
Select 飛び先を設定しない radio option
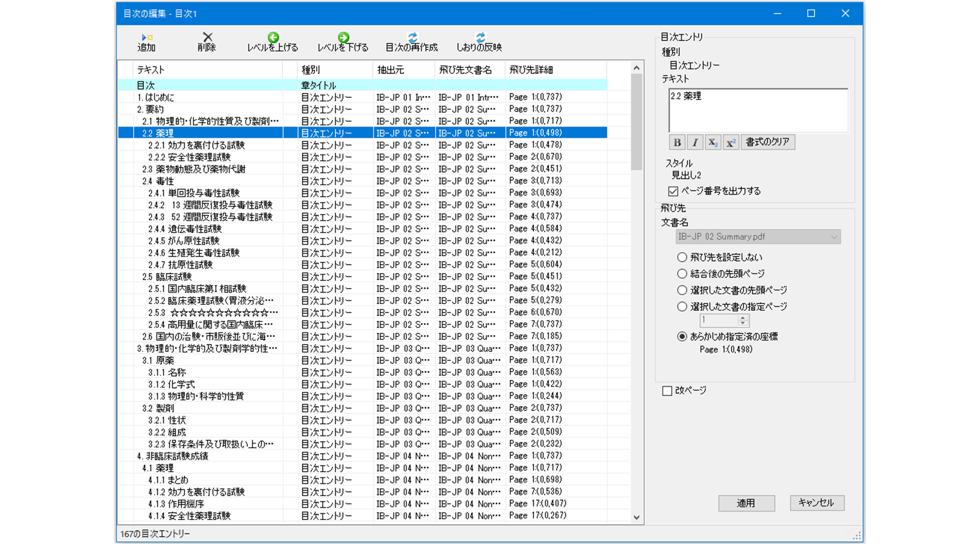pos(682,257)
